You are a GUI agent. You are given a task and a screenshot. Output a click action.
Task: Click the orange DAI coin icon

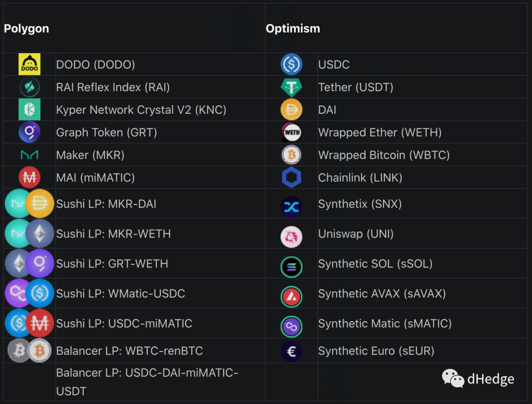point(292,109)
